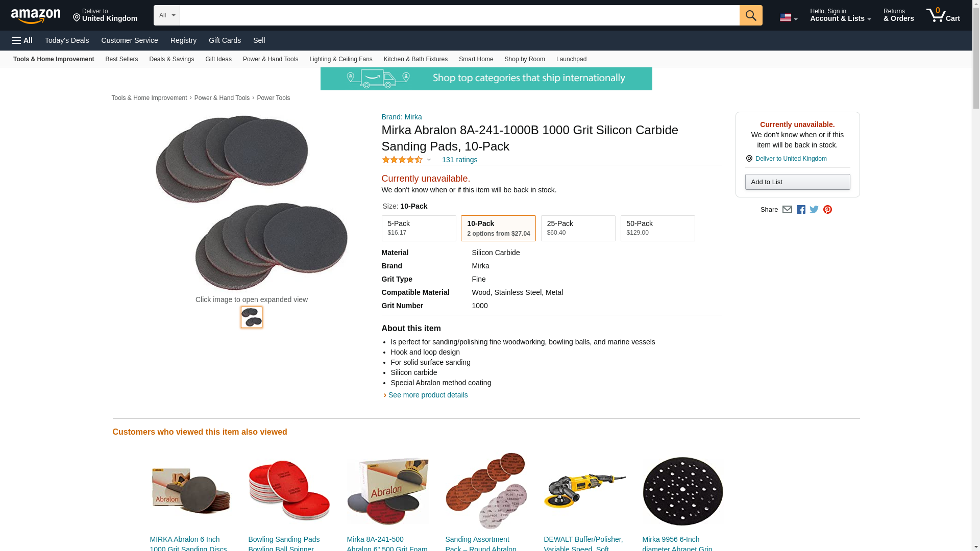Screen dimensions: 980x551
Task: Select the 25-Pack size option
Action: [x=578, y=228]
